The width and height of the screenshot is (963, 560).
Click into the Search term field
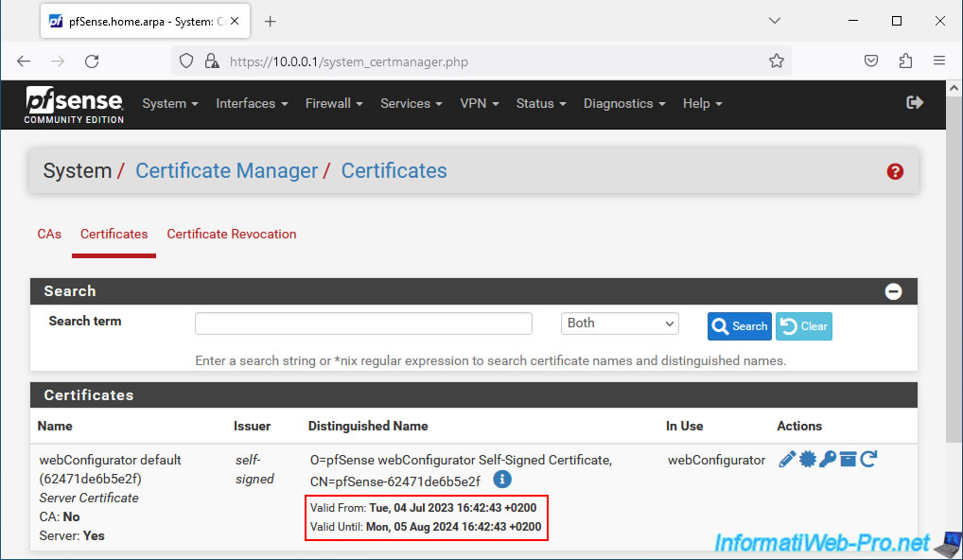pos(363,324)
